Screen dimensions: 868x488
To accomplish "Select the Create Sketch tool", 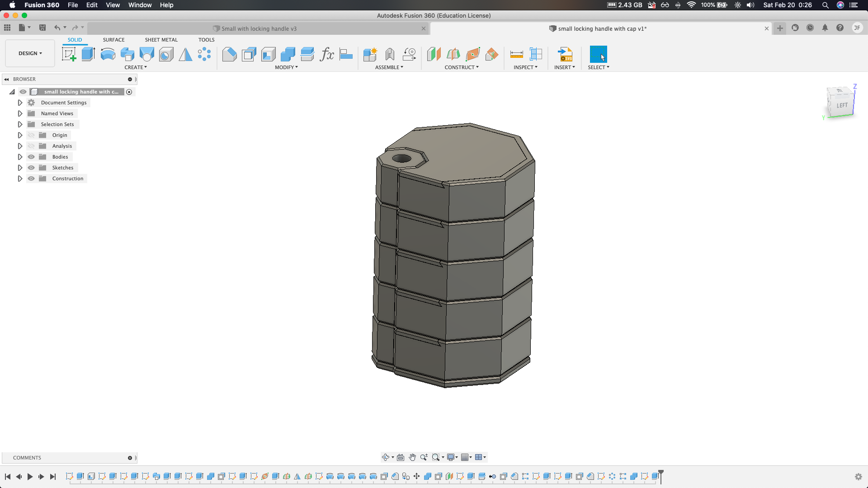I will pos(69,54).
